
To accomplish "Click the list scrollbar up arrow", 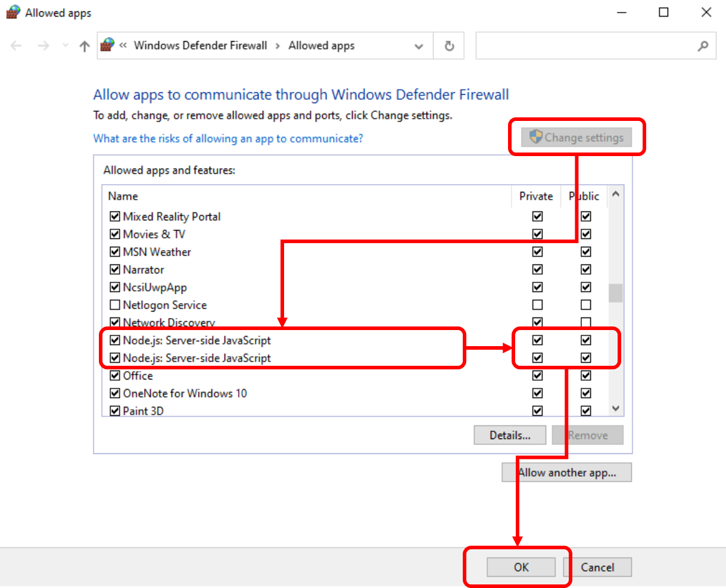I will 616,194.
